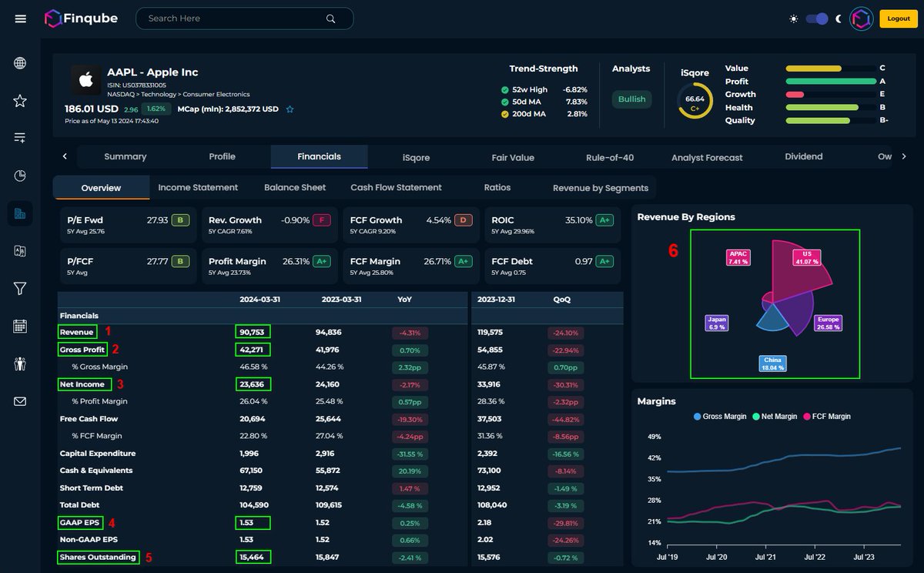The width and height of the screenshot is (924, 573).
Task: Click the search input field
Action: 245,18
